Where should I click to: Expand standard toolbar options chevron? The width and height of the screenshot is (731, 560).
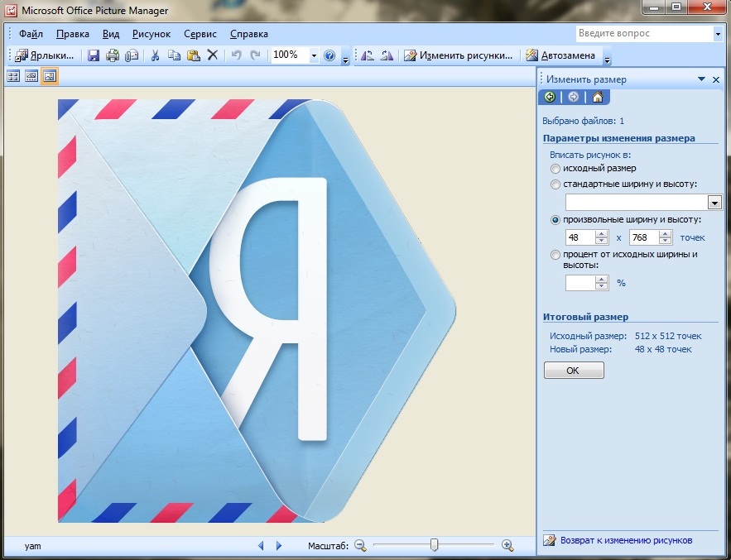[x=345, y=58]
